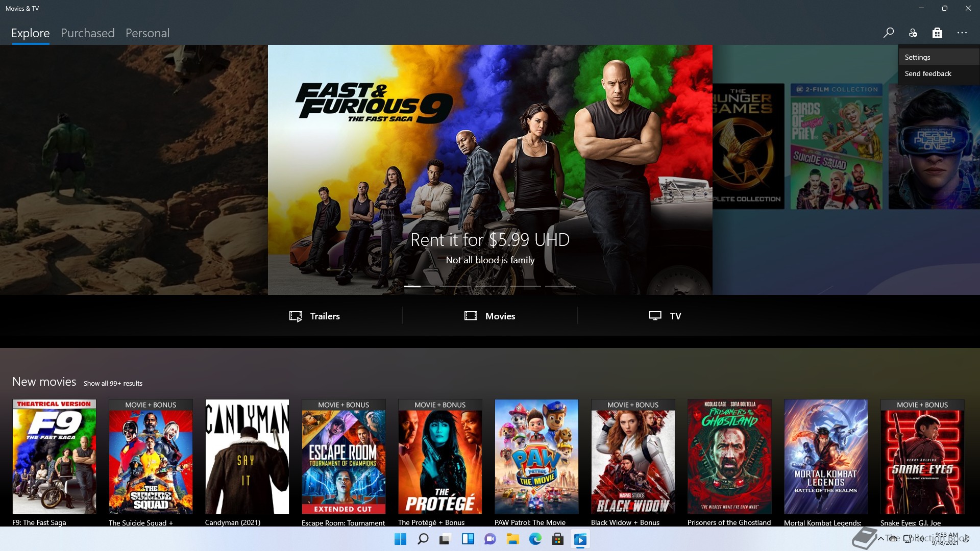Open the PAW Patrol The Movie poster
Image resolution: width=980 pixels, height=551 pixels.
536,457
